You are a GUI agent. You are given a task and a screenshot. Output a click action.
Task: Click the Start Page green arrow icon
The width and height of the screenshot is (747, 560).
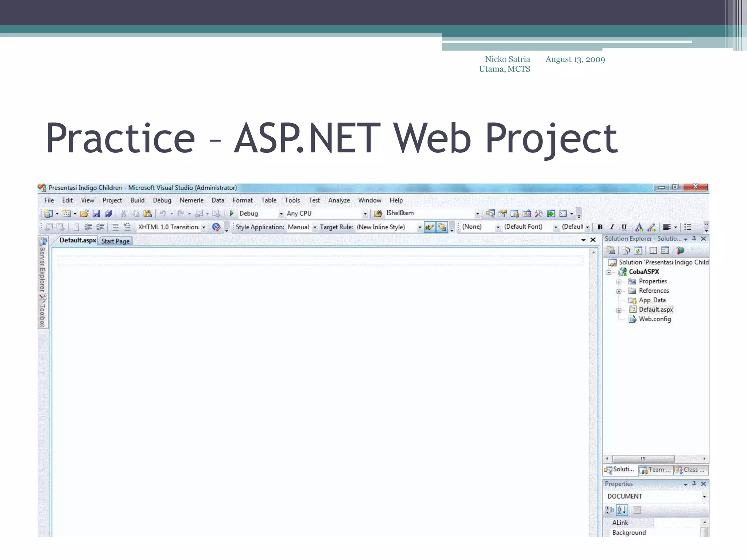tap(551, 213)
